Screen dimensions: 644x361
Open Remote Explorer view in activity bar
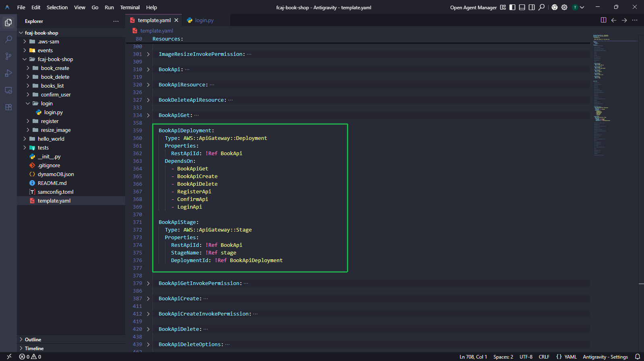pyautogui.click(x=8, y=90)
